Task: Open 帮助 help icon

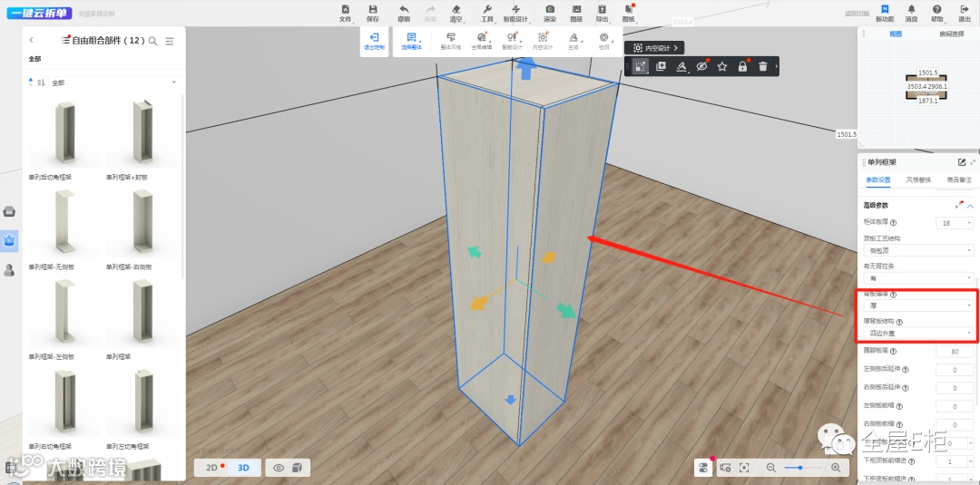Action: coord(936,13)
